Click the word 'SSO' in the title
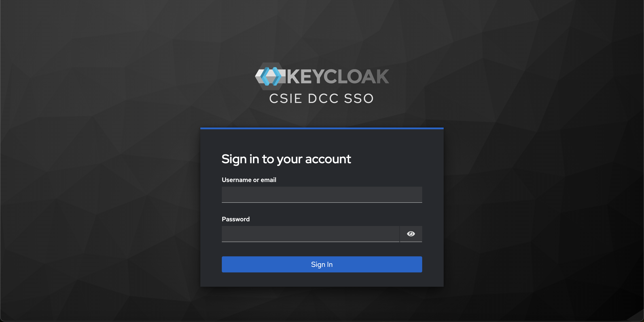Image resolution: width=644 pixels, height=322 pixels. 359,98
